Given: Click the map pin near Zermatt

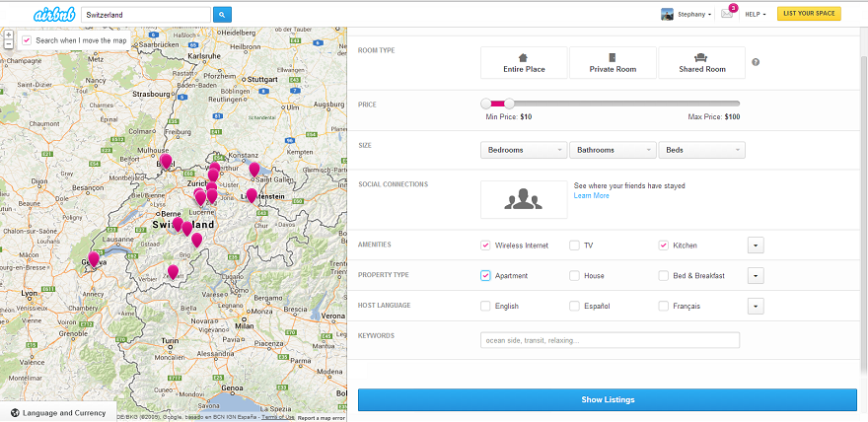Looking at the screenshot, I should tap(174, 272).
